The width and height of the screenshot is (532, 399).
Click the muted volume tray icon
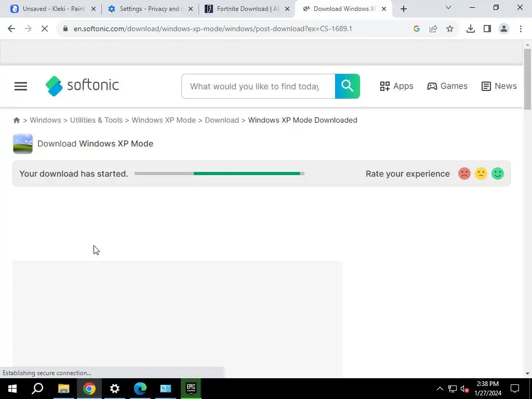point(465,389)
